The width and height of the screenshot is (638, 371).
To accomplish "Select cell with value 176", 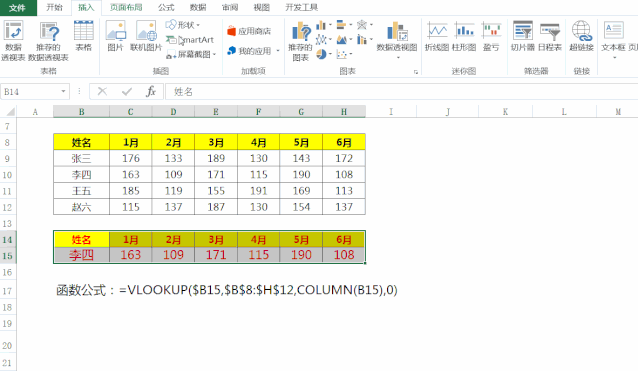I will point(131,158).
